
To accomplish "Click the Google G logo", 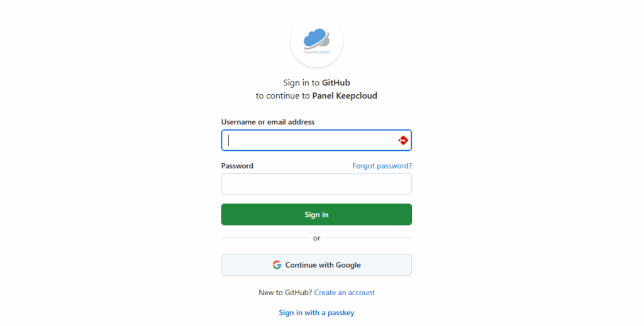I will [x=277, y=265].
